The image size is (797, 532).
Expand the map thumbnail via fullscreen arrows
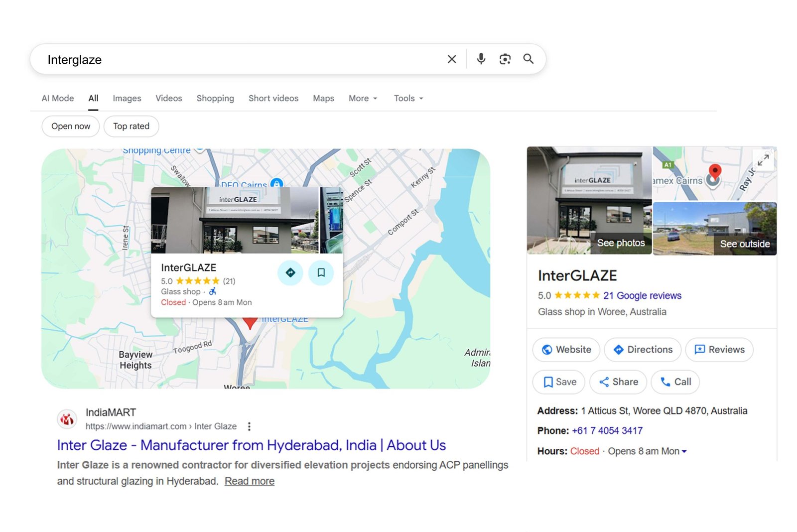[x=763, y=160]
